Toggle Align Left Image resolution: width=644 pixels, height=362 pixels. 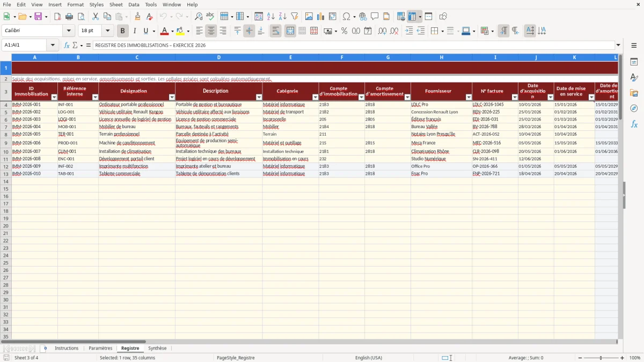(199, 31)
